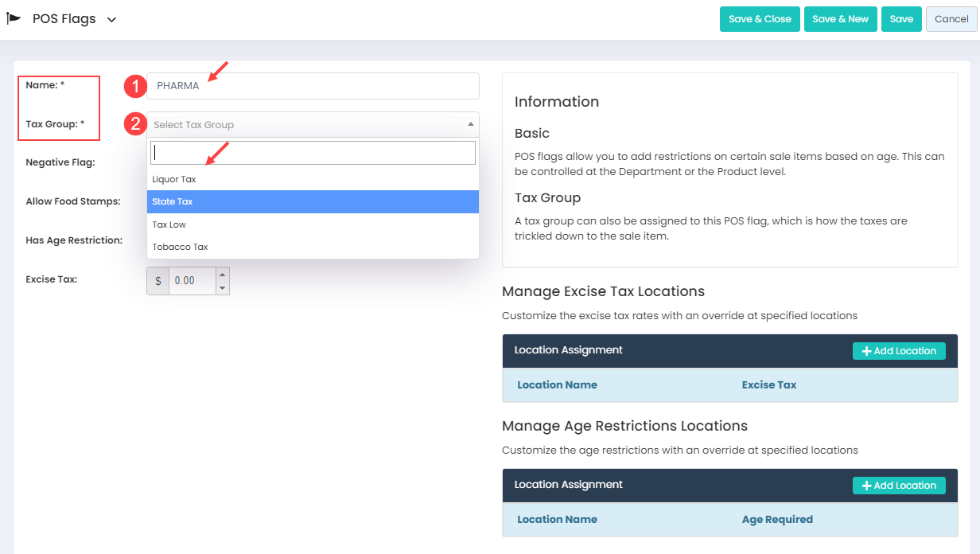Select the Tobacco Tax option

(180, 247)
